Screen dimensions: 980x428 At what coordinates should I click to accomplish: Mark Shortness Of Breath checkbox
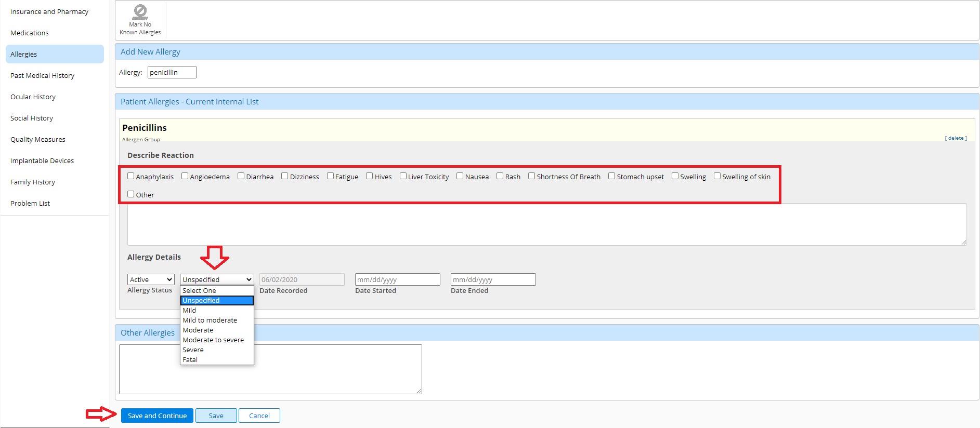(531, 176)
